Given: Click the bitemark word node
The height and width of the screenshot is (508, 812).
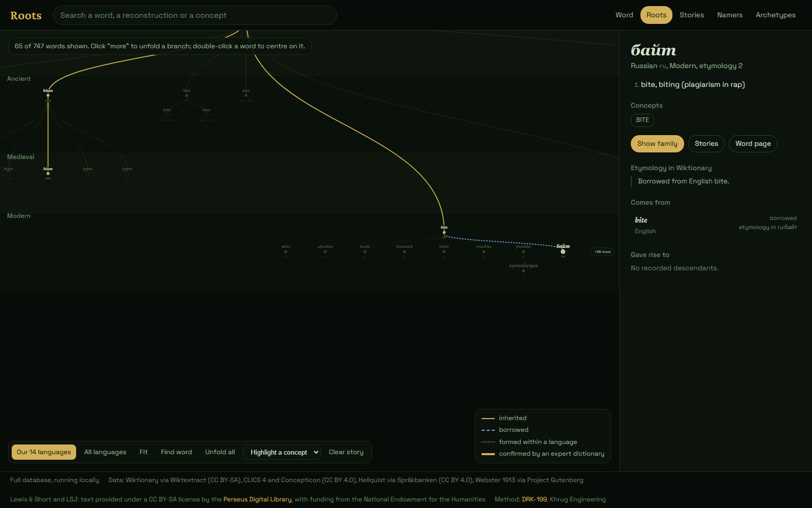Looking at the screenshot, I should coord(404,251).
